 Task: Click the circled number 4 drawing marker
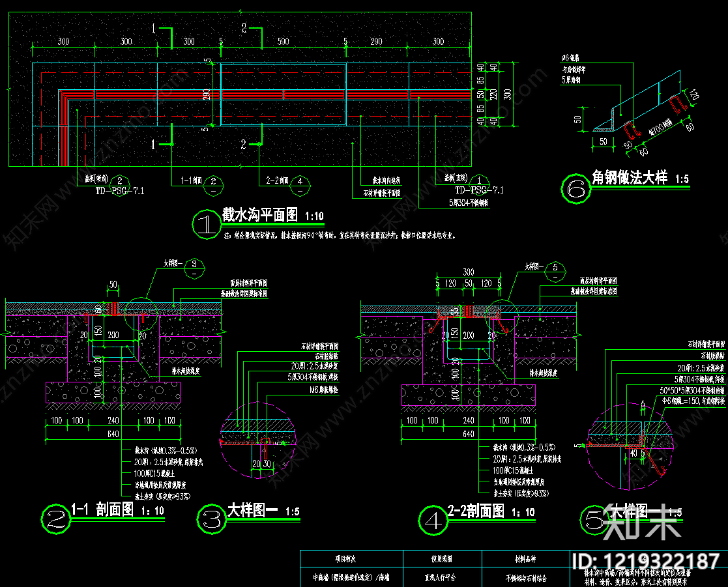coord(433,521)
